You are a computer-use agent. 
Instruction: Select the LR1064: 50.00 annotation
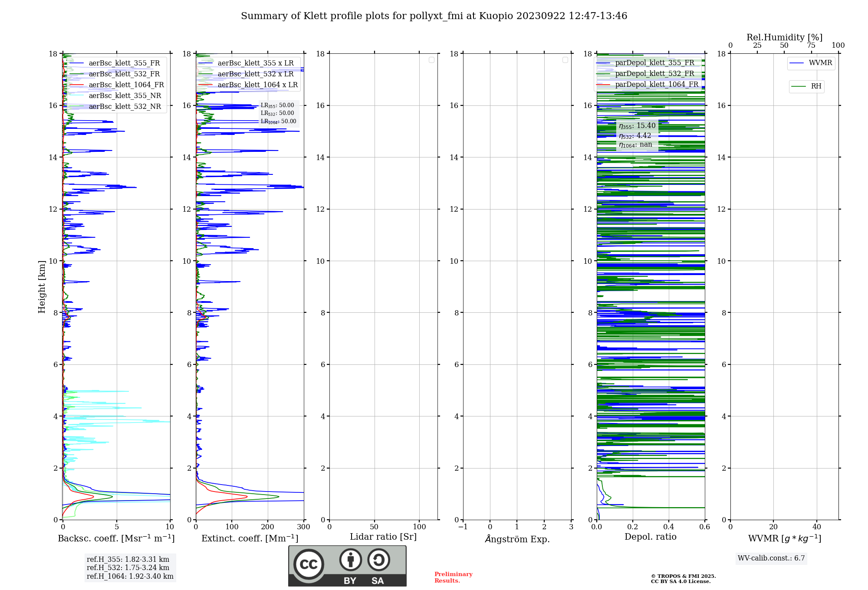(278, 121)
